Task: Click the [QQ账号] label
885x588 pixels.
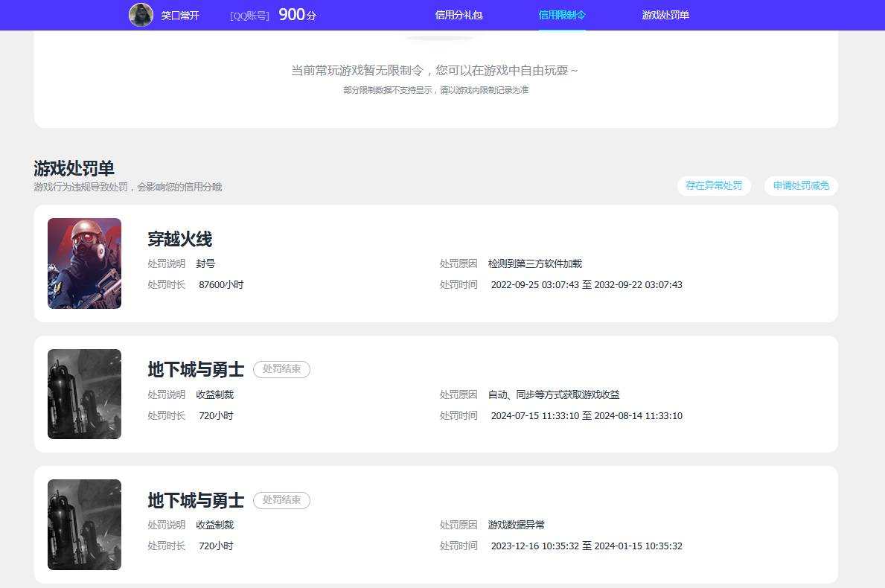Action: pyautogui.click(x=249, y=16)
